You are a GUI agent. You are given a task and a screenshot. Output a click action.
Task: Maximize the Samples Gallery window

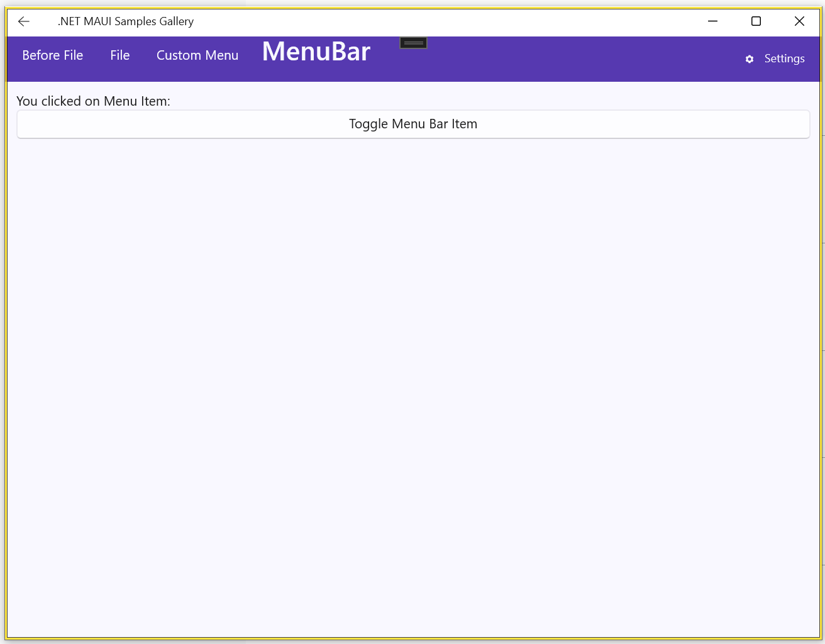756,21
